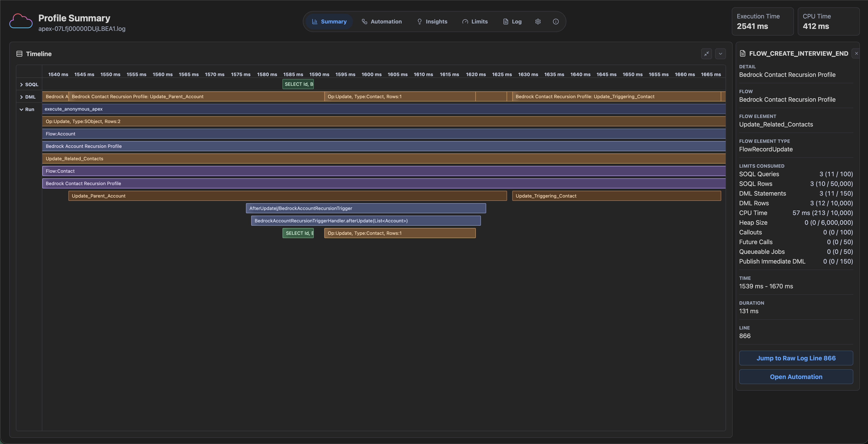The image size is (868, 444).
Task: Click Jump to Raw Log Line 866
Action: tap(796, 358)
